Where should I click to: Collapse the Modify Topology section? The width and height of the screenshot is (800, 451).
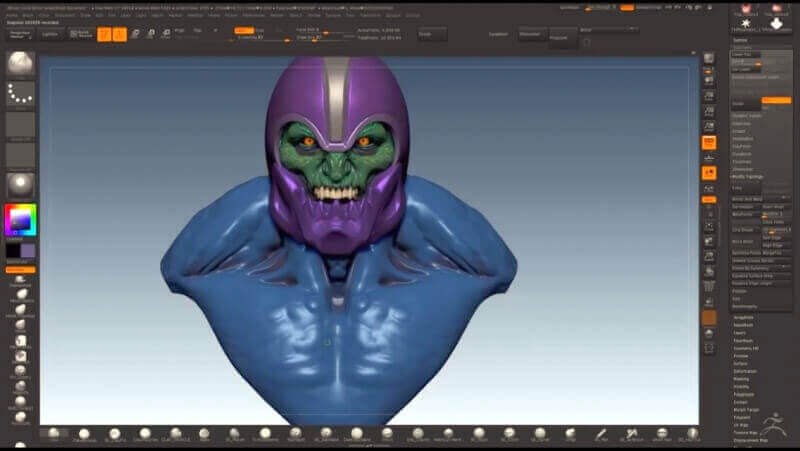748,177
